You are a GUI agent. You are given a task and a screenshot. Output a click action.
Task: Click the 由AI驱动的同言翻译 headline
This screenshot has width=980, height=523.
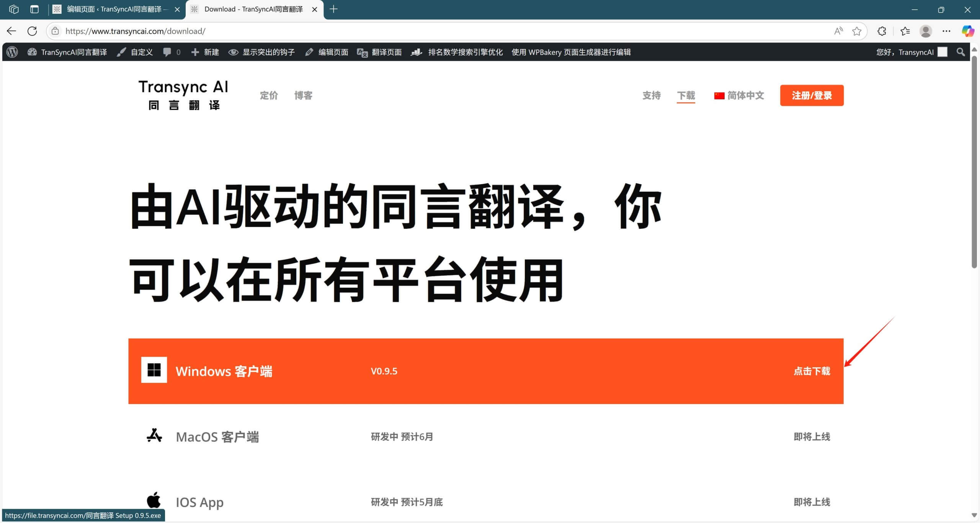point(396,243)
